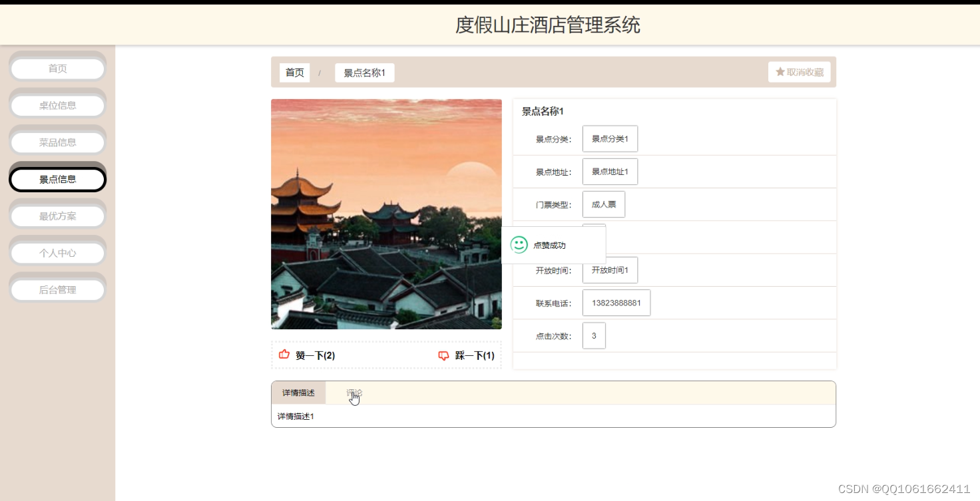The width and height of the screenshot is (980, 501).
Task: Click the 景点地址1 value box
Action: point(610,172)
